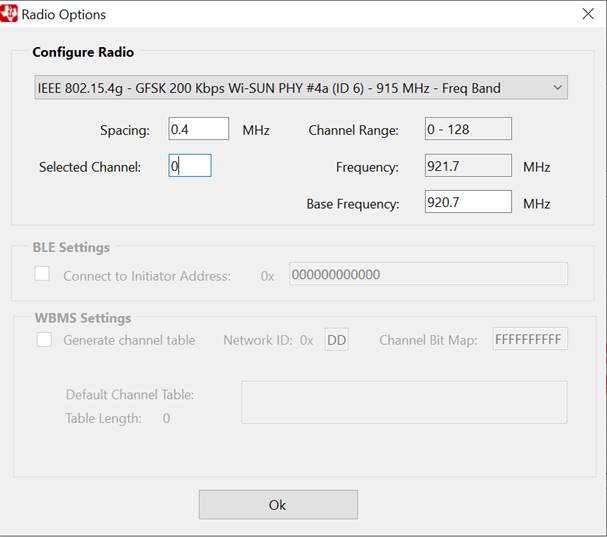Click the Spacing input field
This screenshot has width=607, height=537.
pos(199,129)
